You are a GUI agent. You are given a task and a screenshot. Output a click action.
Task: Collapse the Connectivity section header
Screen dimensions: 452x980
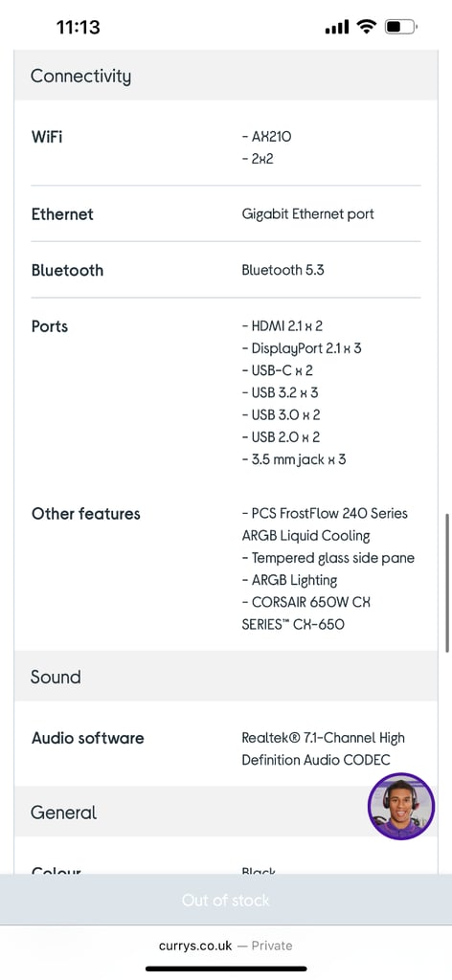226,77
